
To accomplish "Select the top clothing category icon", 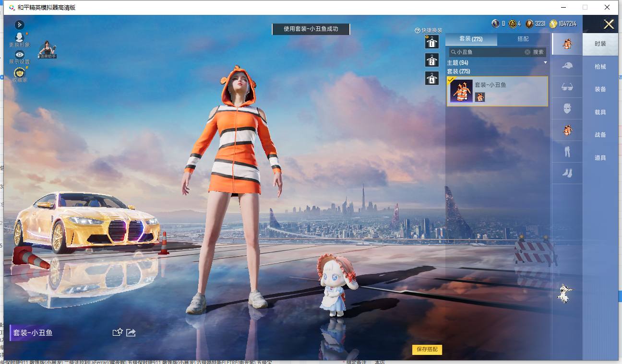I will [x=567, y=130].
